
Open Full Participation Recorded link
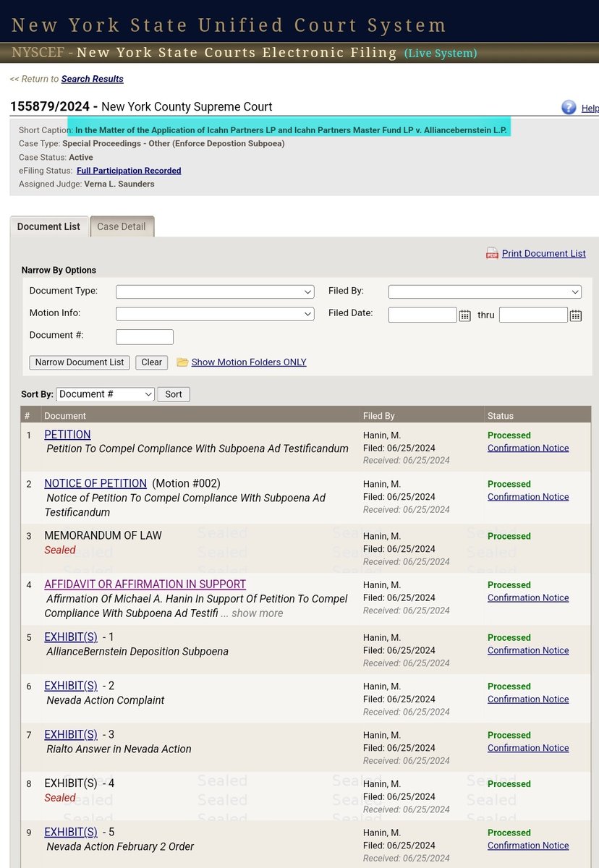129,171
